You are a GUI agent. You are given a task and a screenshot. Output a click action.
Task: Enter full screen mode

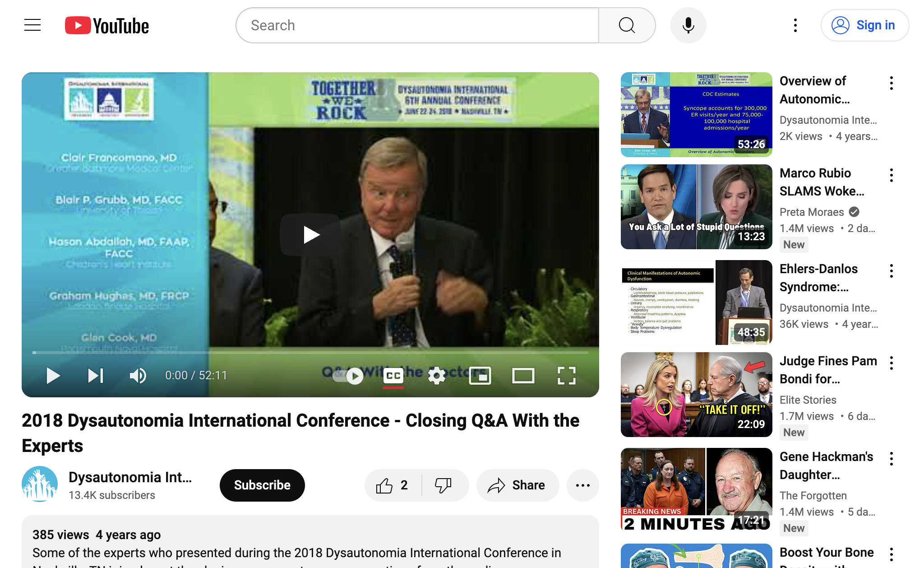point(566,375)
